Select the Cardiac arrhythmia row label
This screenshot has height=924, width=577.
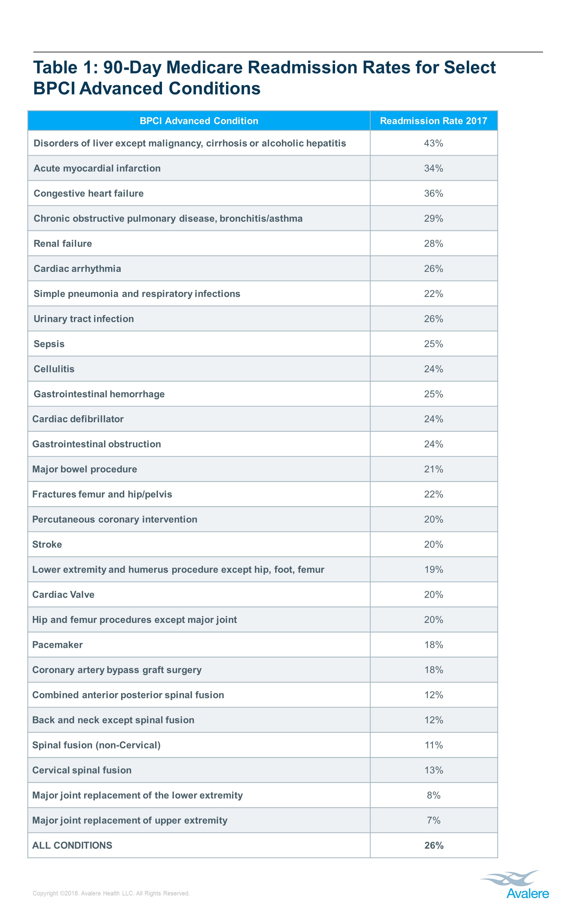[78, 269]
